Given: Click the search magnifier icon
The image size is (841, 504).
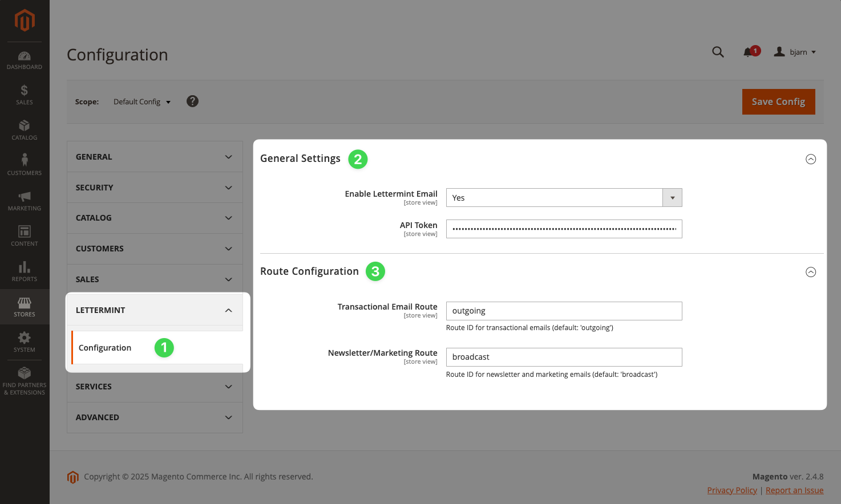Looking at the screenshot, I should (718, 52).
